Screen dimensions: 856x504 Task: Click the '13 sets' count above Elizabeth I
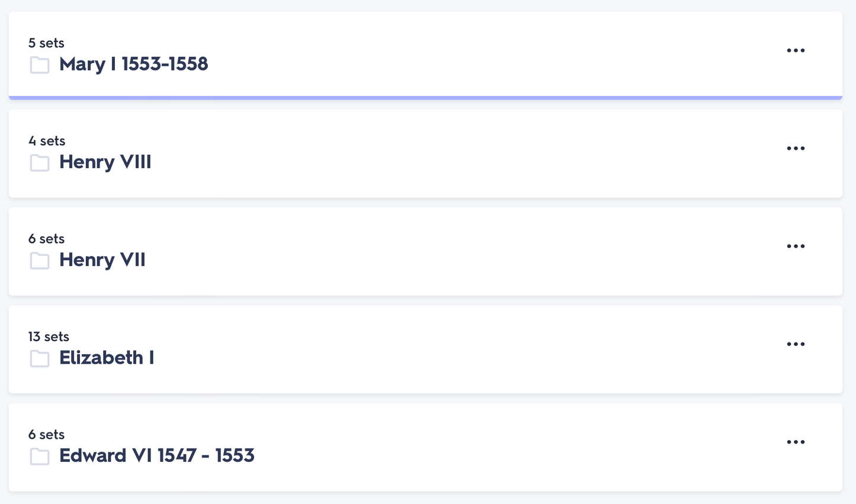49,336
